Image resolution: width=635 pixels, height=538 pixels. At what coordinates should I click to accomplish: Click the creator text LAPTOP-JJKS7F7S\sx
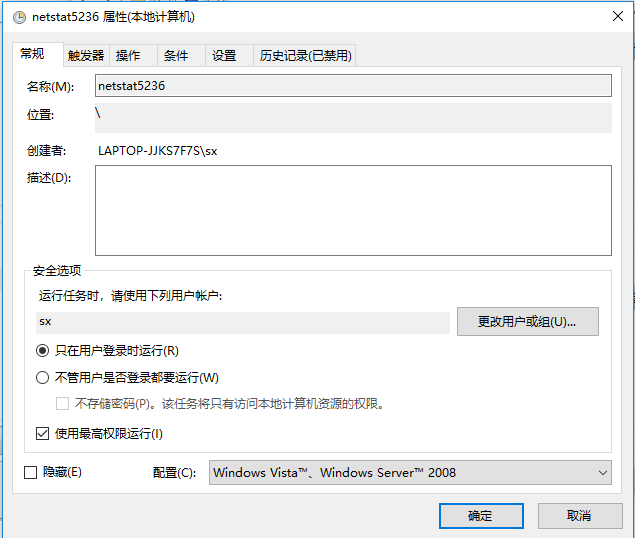click(158, 151)
